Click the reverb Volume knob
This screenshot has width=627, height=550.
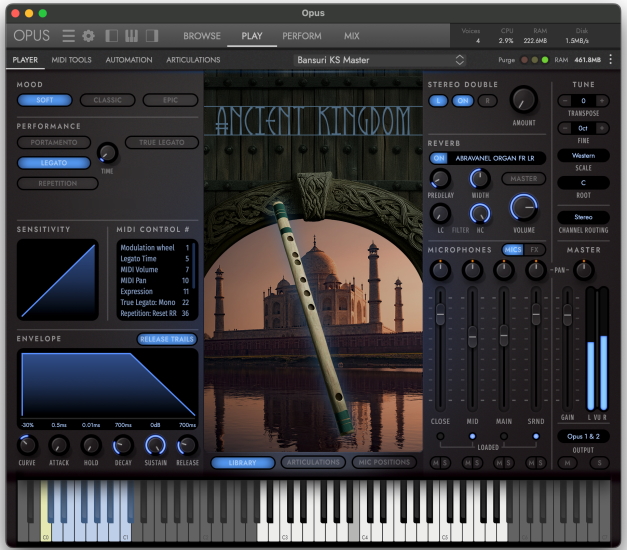coord(523,208)
